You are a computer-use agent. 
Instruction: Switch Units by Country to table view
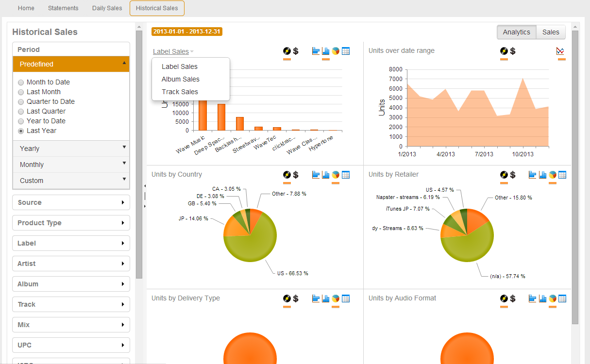[346, 175]
